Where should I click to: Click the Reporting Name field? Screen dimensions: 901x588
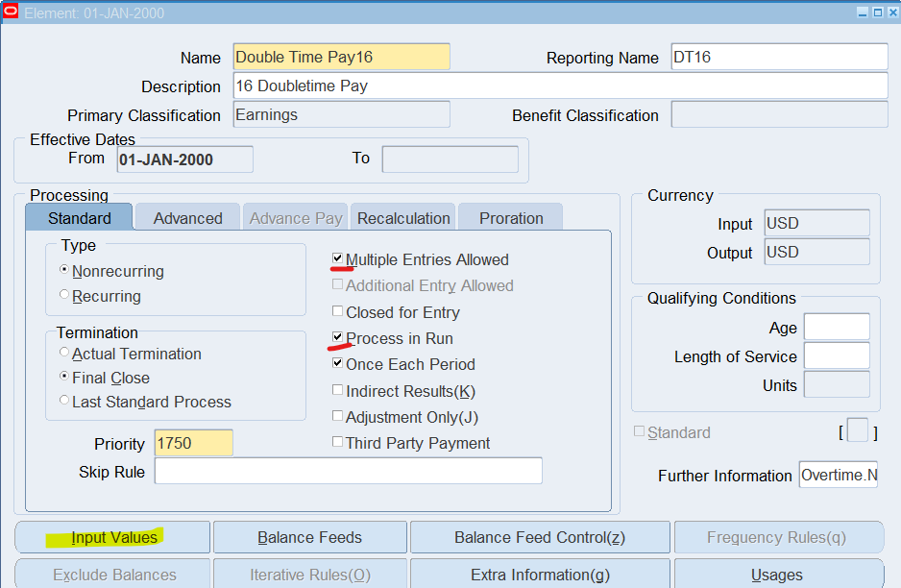point(778,57)
